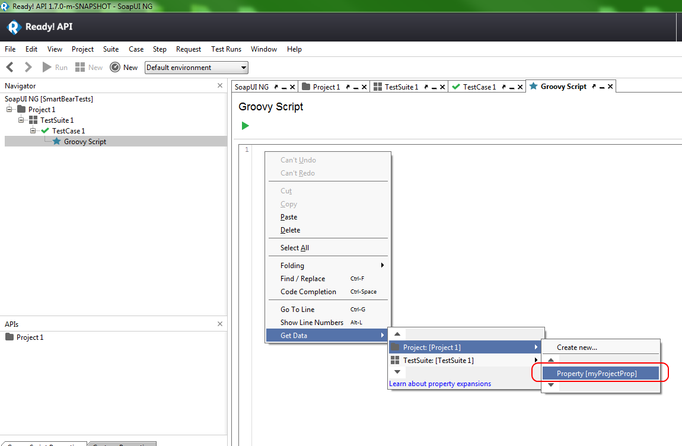Open the Suite menu
Image resolution: width=682 pixels, height=446 pixels.
click(111, 49)
